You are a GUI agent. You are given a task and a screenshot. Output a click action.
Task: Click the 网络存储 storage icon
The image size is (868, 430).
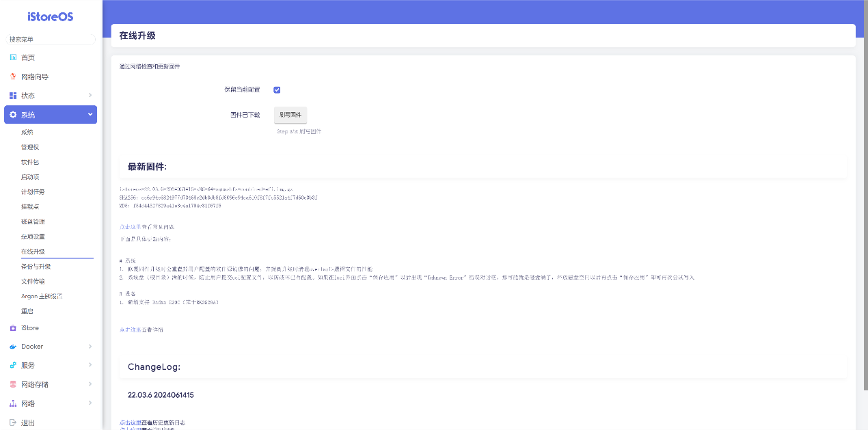point(13,384)
